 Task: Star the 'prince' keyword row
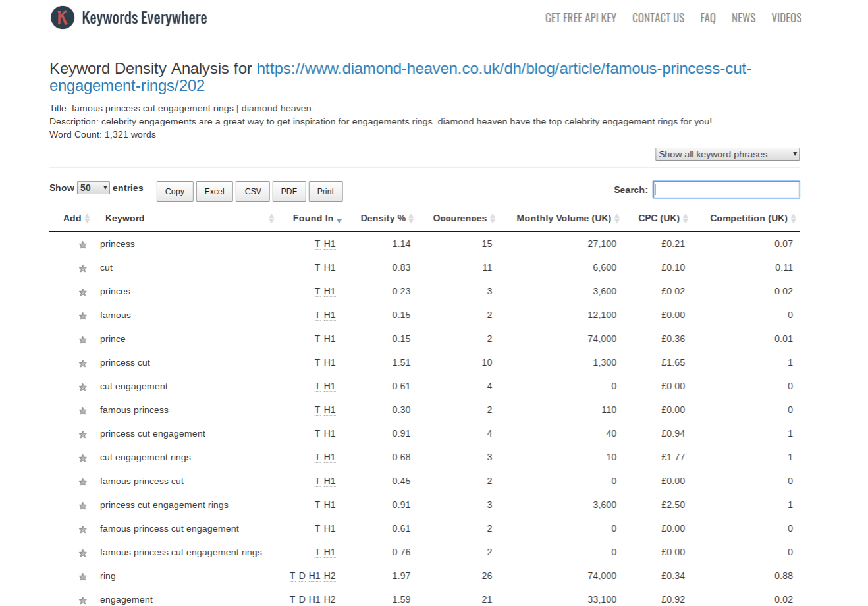click(x=83, y=340)
